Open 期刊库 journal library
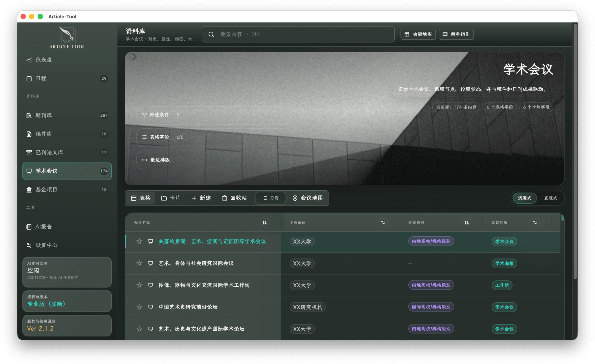The width and height of the screenshot is (595, 364). (x=67, y=115)
